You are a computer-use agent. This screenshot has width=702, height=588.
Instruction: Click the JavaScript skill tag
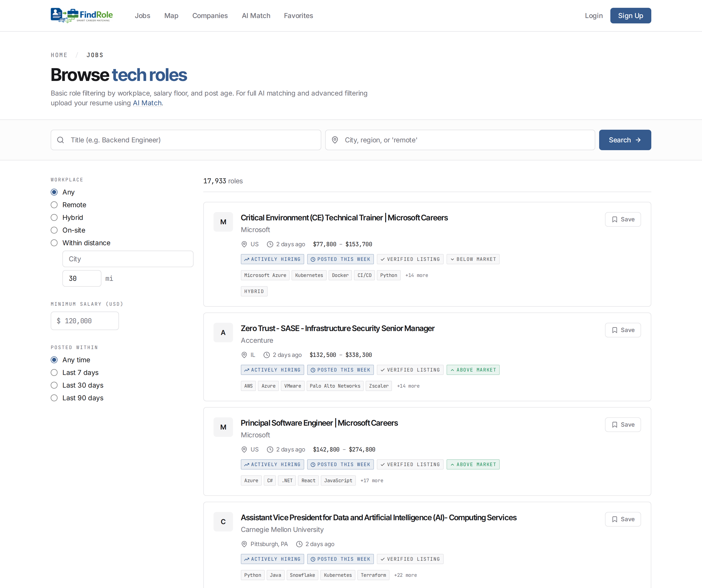(x=338, y=481)
